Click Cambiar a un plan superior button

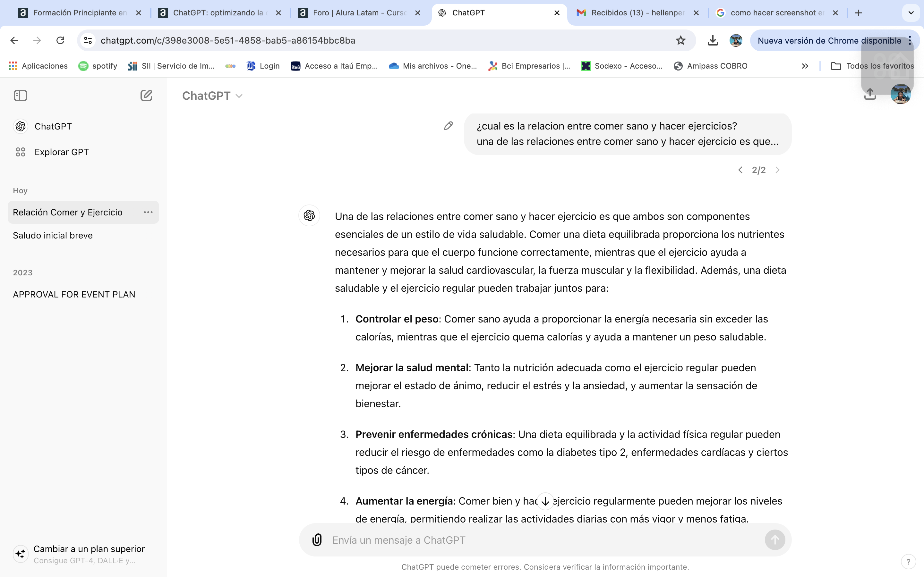coord(89,549)
